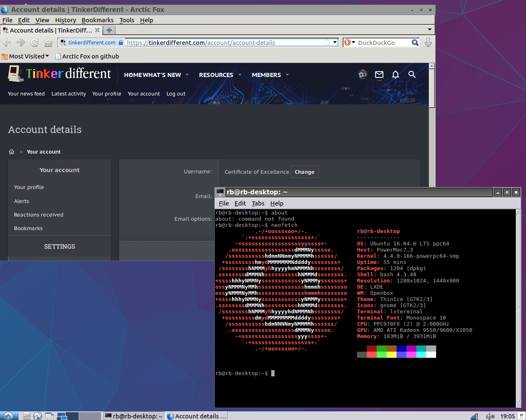Screen dimensions: 526x420
Task: Open a new browser tab with plus button
Action: 109,30
